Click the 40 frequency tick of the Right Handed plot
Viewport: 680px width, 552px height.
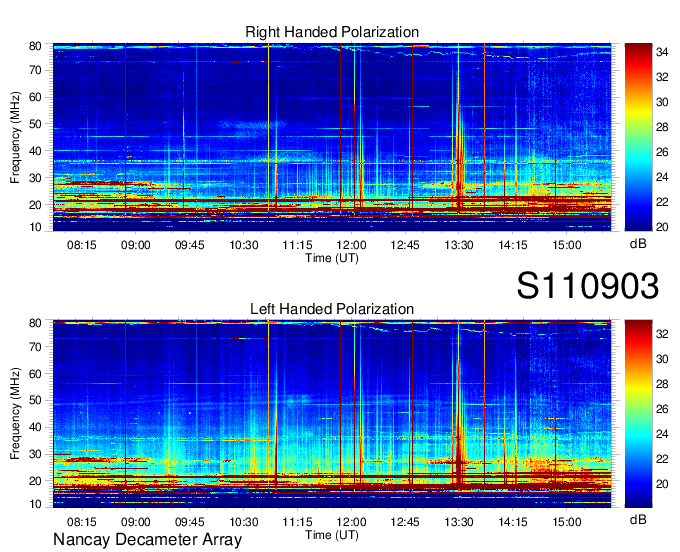35,151
